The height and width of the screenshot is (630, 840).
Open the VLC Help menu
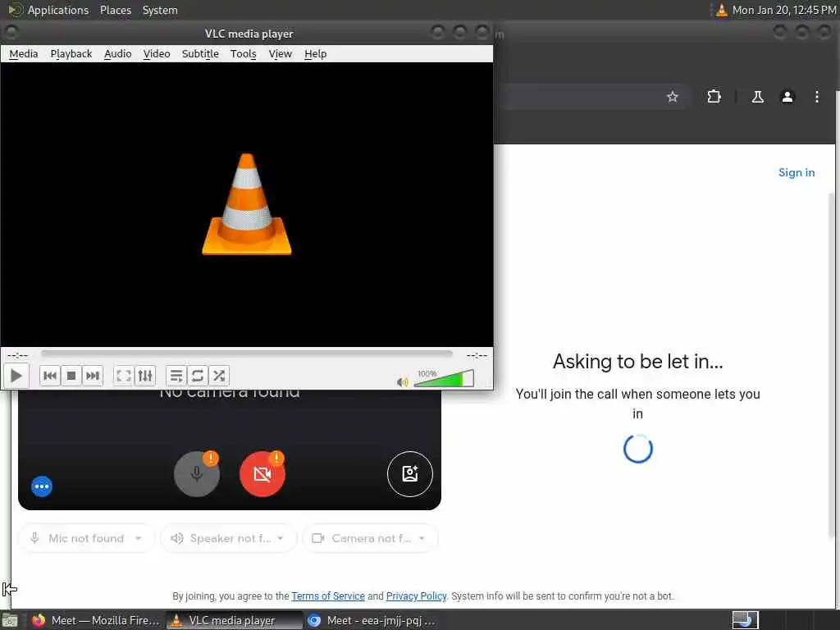pyautogui.click(x=316, y=53)
